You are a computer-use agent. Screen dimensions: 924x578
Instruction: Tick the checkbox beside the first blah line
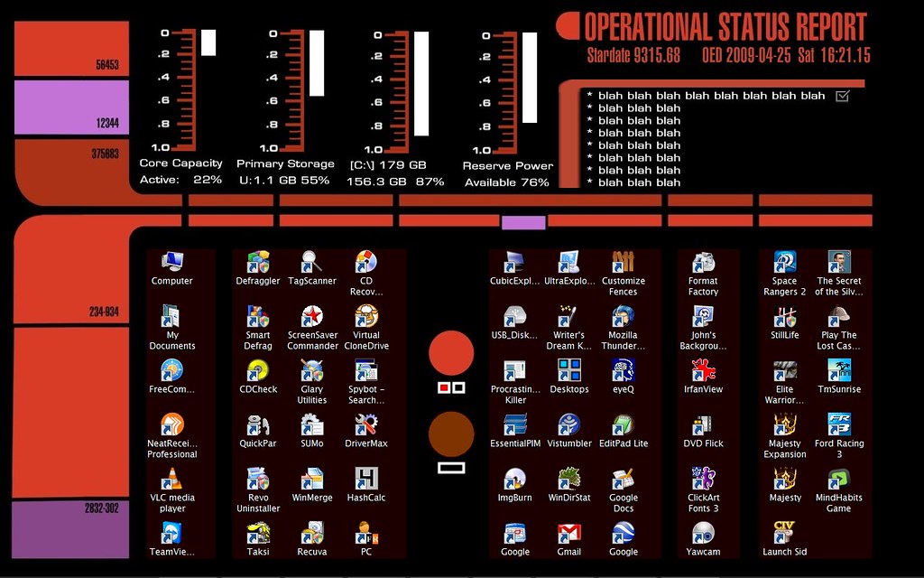[843, 96]
